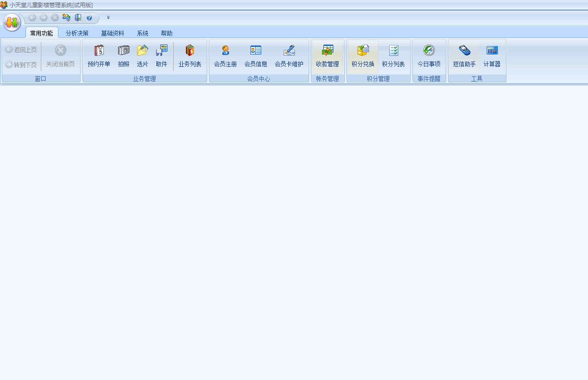
Task: Click the 积分兑换 points exchange icon
Action: pos(363,56)
